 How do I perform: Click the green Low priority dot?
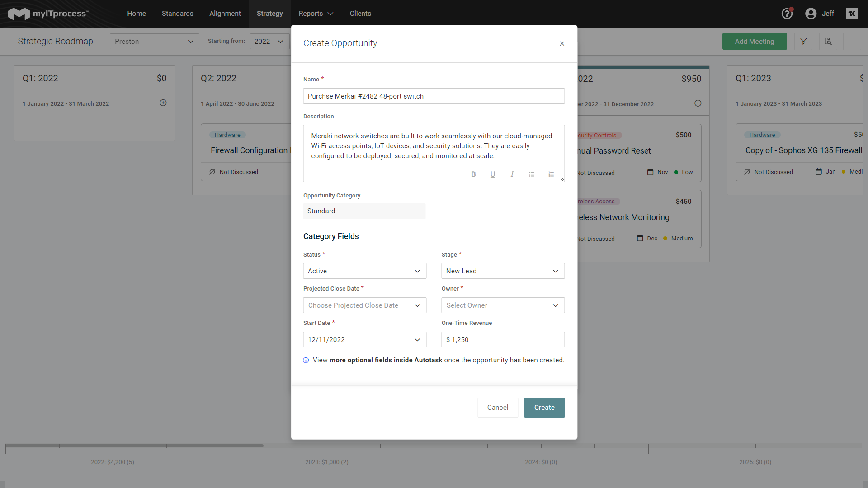676,172
